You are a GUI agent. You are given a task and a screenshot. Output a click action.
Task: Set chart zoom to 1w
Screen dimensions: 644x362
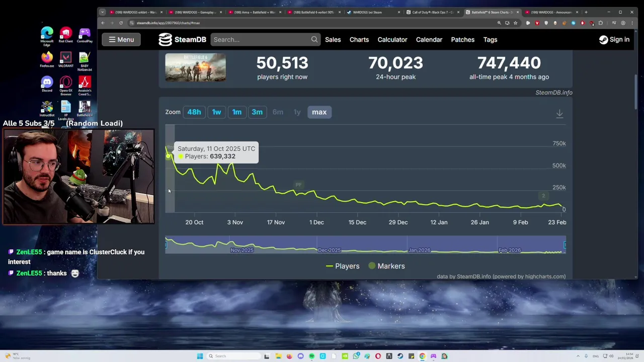coord(216,112)
